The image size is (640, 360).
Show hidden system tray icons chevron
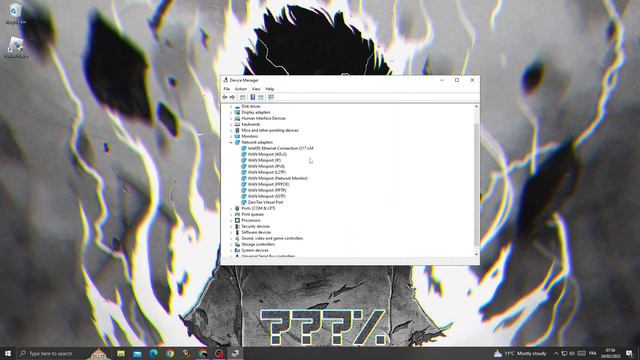556,353
